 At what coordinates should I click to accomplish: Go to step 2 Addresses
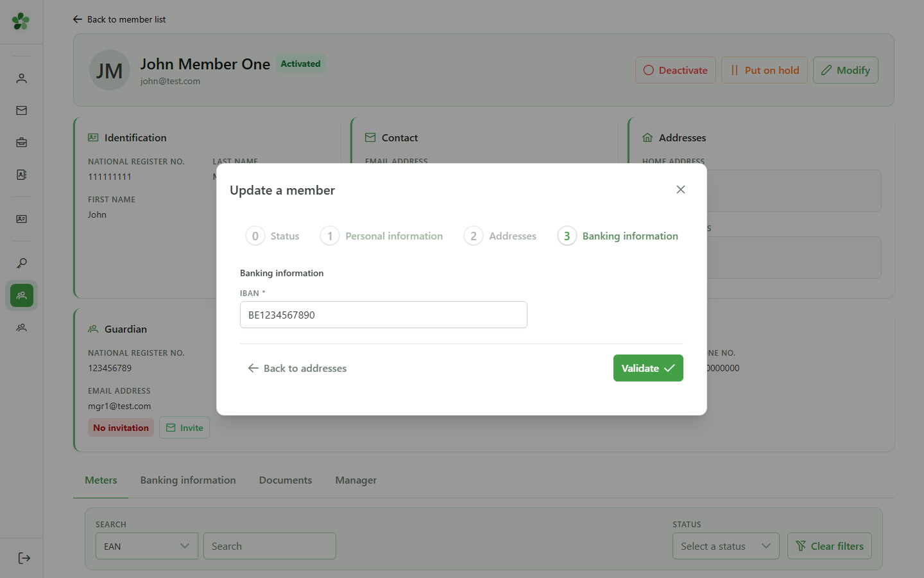(x=501, y=236)
